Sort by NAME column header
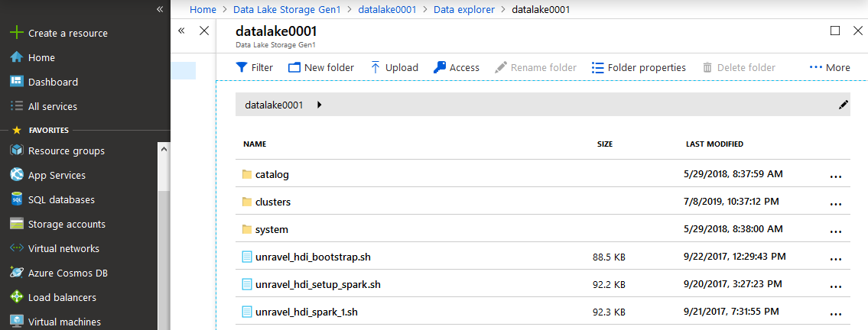This screenshot has width=868, height=330. [x=255, y=144]
